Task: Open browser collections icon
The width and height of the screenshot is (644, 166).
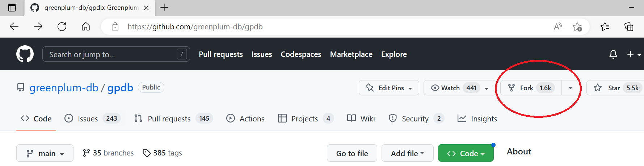Action: (x=629, y=27)
